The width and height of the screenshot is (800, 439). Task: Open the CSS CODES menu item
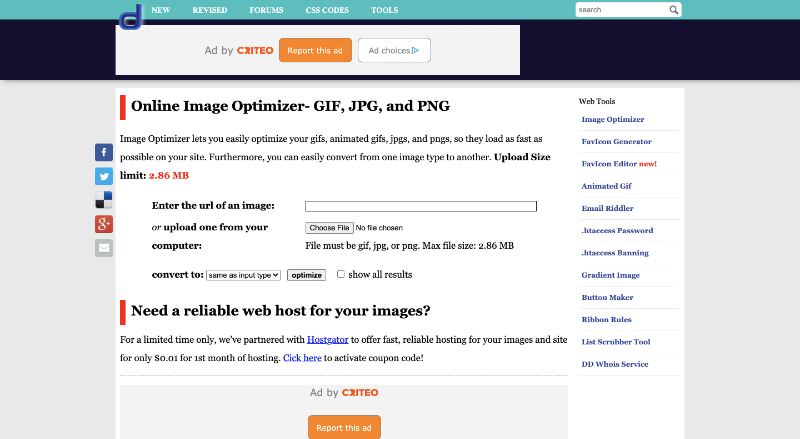(327, 10)
